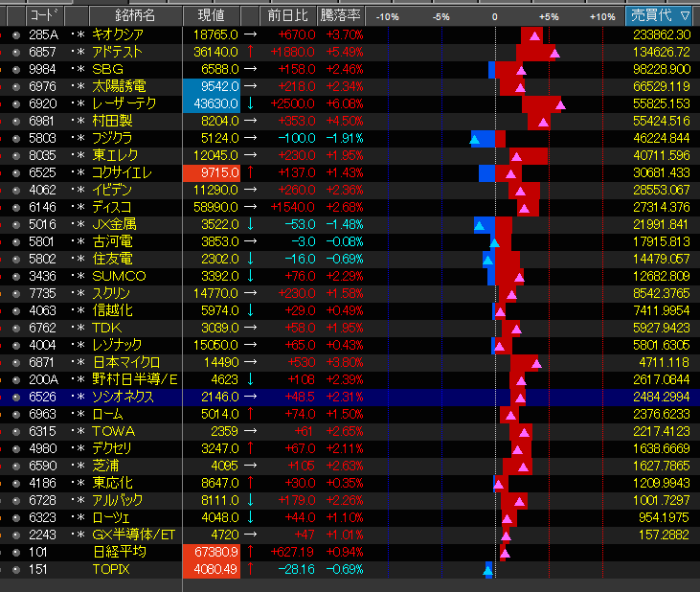This screenshot has height=592, width=700.
Task: Select the GX半導体/ET stock name
Action: coord(133,535)
